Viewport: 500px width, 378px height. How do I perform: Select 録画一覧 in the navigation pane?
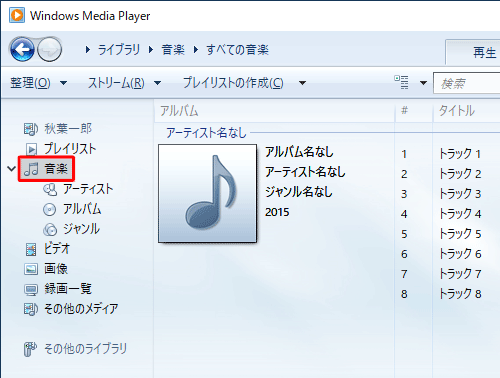coord(68,289)
